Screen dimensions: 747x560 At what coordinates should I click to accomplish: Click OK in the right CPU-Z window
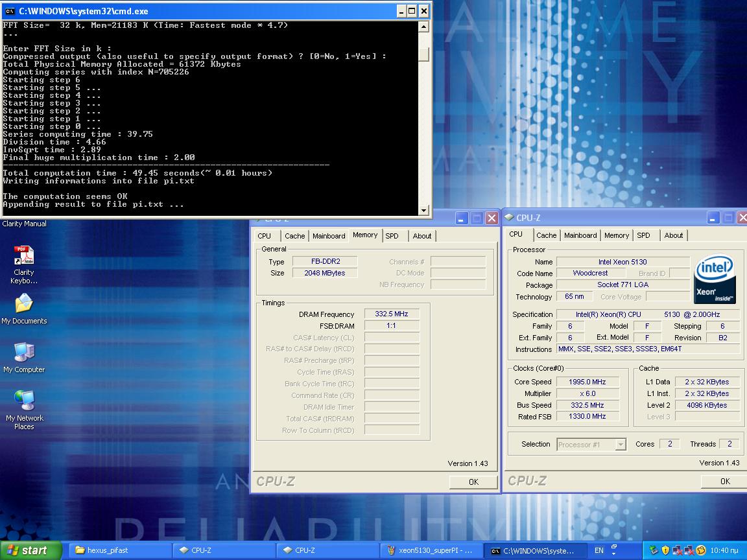[724, 482]
